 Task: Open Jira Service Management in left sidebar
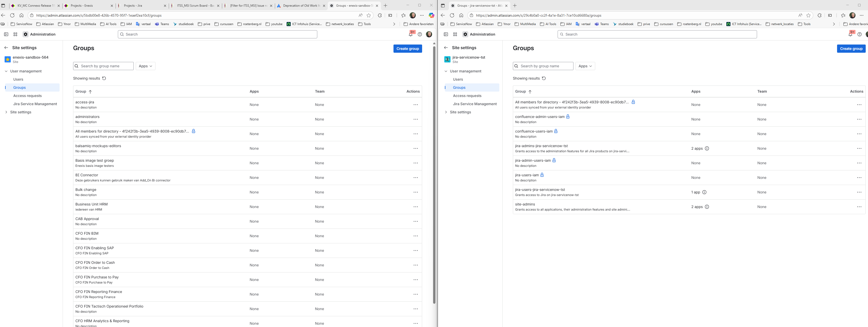click(x=35, y=104)
